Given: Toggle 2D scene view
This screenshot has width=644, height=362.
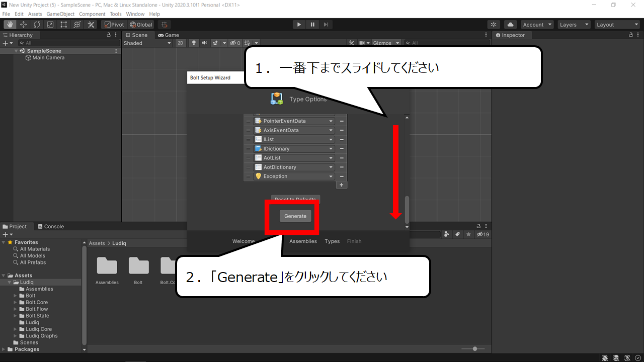Looking at the screenshot, I should 181,43.
